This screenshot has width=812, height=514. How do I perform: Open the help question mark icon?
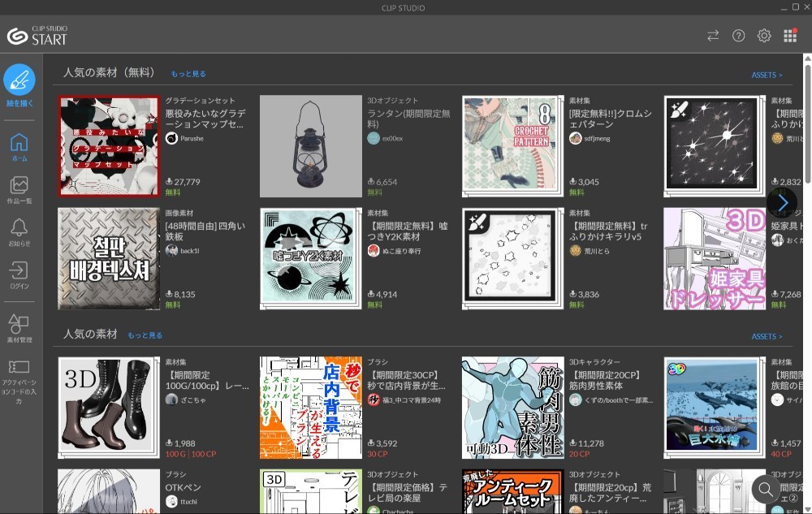point(738,35)
